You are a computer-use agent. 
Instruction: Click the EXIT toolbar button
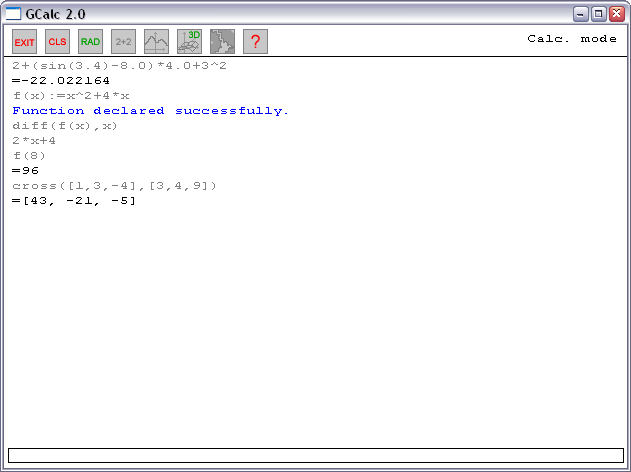click(x=25, y=41)
